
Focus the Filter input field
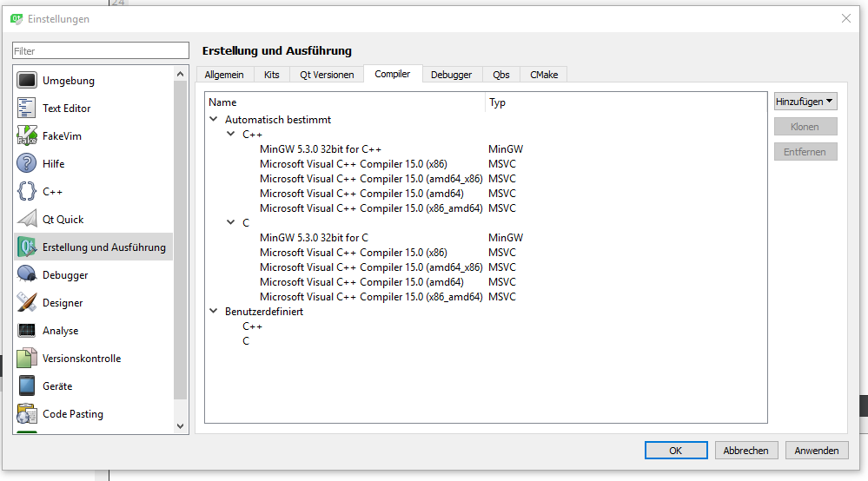coord(101,51)
